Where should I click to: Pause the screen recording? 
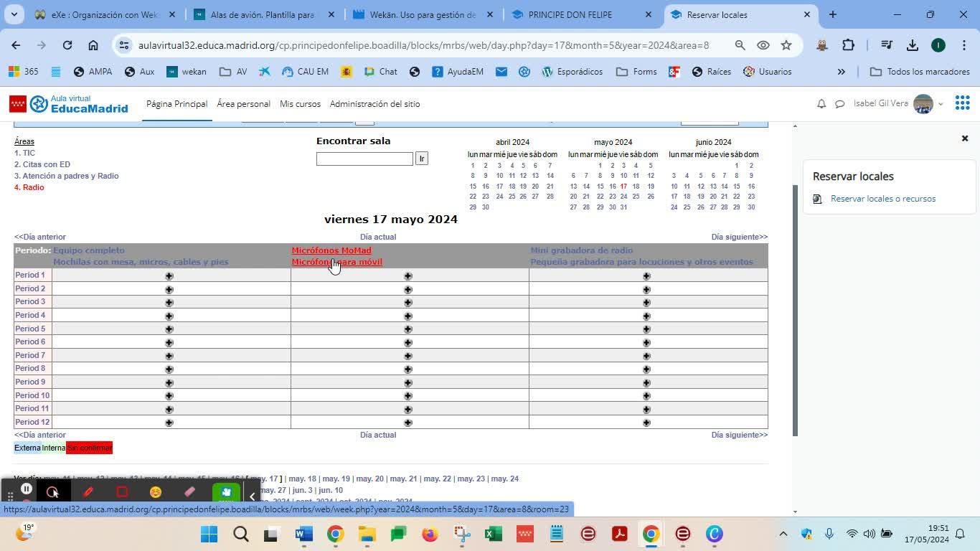(x=27, y=489)
